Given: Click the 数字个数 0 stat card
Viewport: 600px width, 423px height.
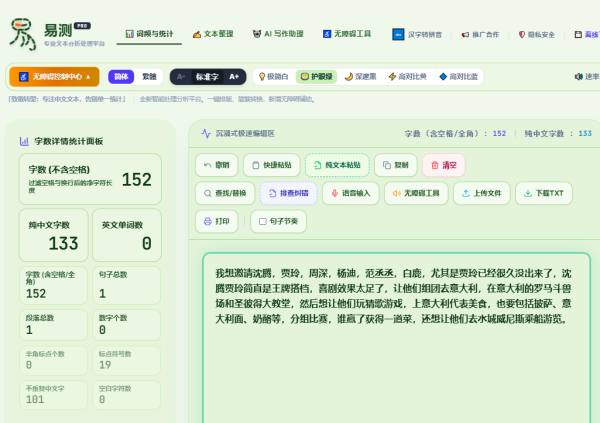Looking at the screenshot, I should pyautogui.click(x=127, y=325).
